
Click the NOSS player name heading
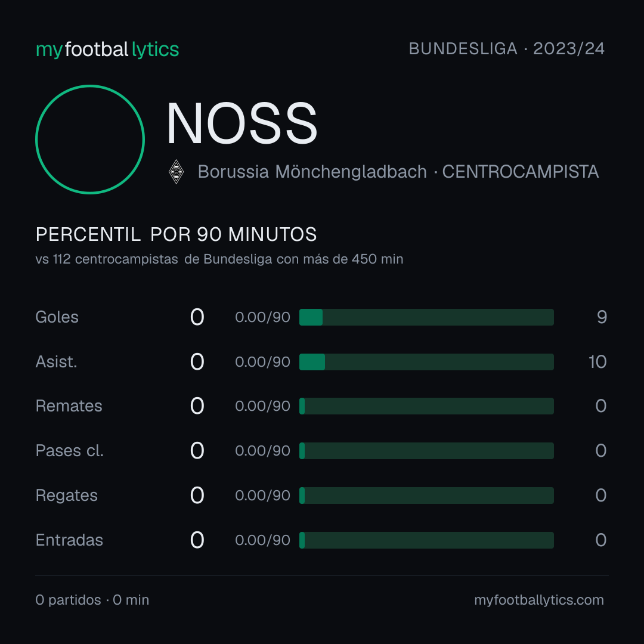pos(242,123)
